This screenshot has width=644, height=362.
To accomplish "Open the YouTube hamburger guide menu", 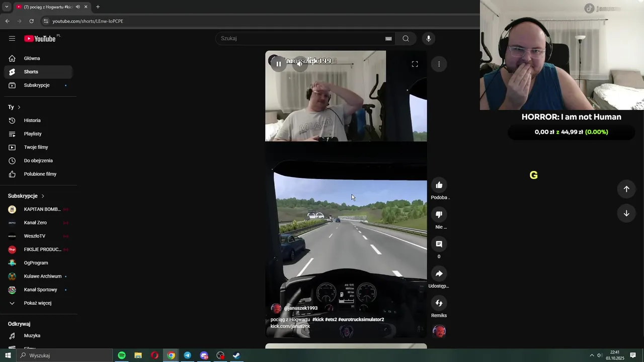I will [12, 39].
